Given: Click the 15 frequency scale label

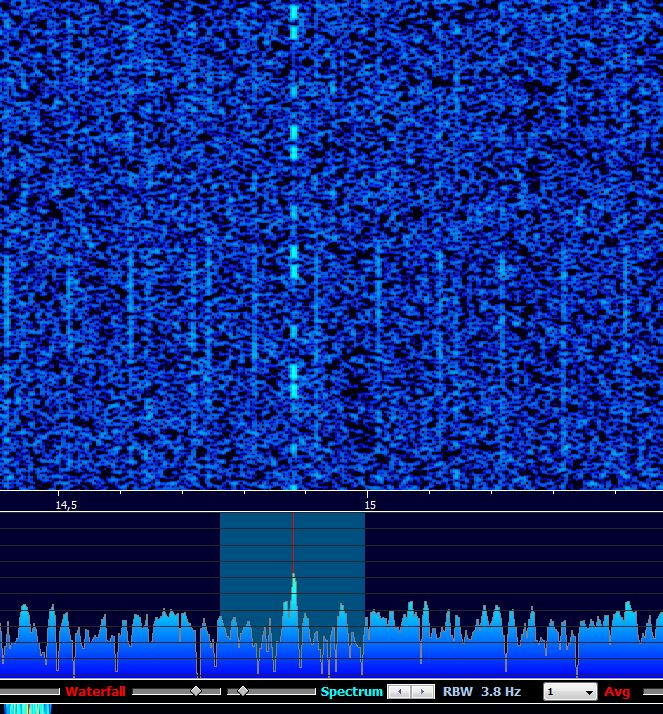Looking at the screenshot, I should (x=370, y=505).
